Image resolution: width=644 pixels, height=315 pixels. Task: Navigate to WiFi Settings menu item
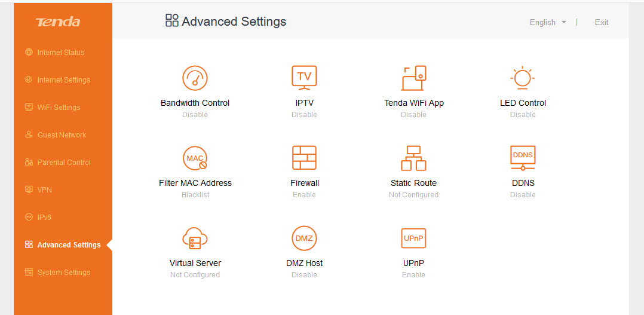coord(59,108)
